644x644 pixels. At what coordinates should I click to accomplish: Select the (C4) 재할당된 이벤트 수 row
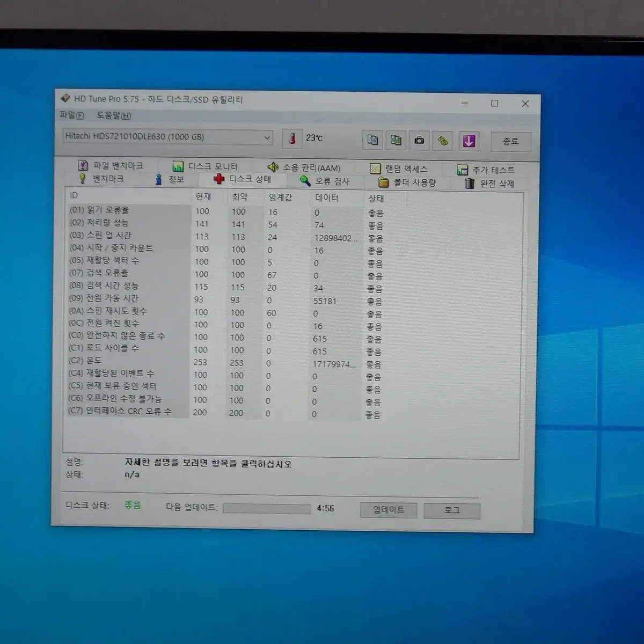pos(224,375)
